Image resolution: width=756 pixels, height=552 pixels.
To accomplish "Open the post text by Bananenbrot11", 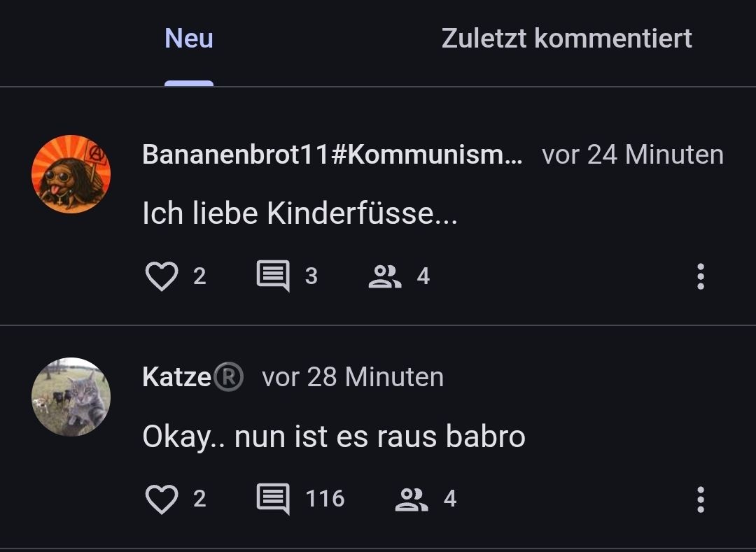I will tap(300, 215).
